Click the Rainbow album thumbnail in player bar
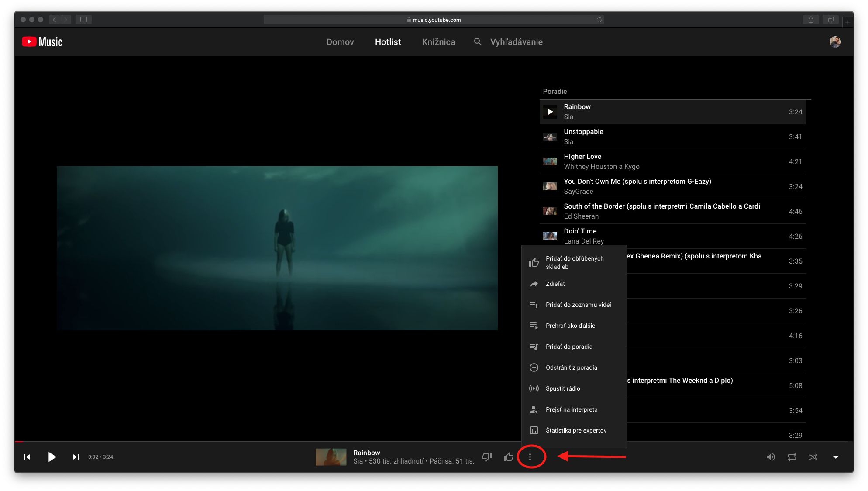The width and height of the screenshot is (868, 491). pos(331,457)
